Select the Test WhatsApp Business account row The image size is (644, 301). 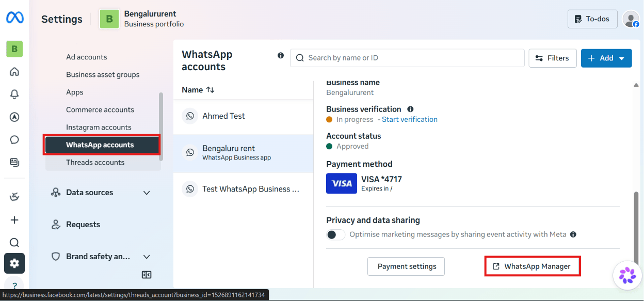click(244, 189)
